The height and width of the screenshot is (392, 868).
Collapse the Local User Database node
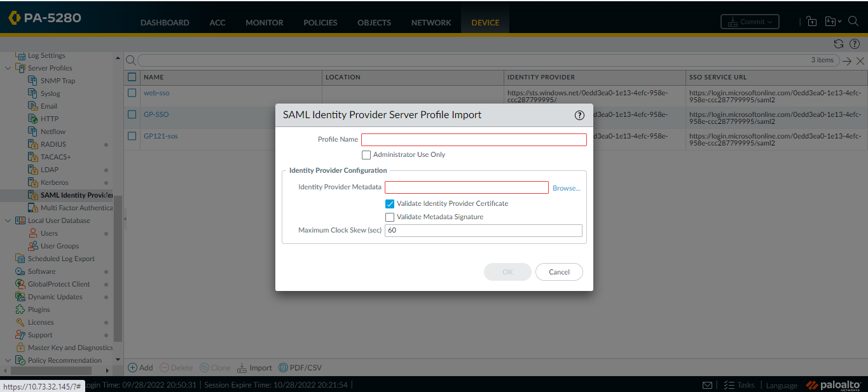pyautogui.click(x=8, y=220)
